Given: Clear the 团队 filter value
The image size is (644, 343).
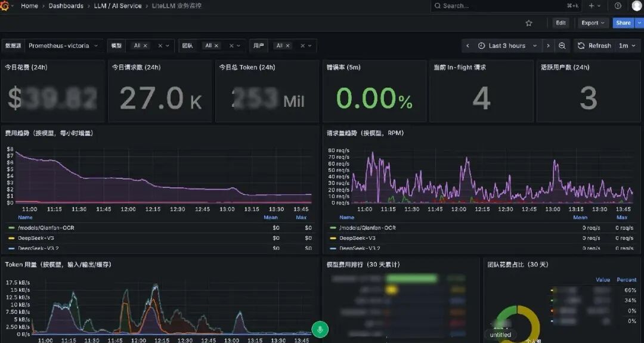Looking at the screenshot, I should pyautogui.click(x=231, y=45).
